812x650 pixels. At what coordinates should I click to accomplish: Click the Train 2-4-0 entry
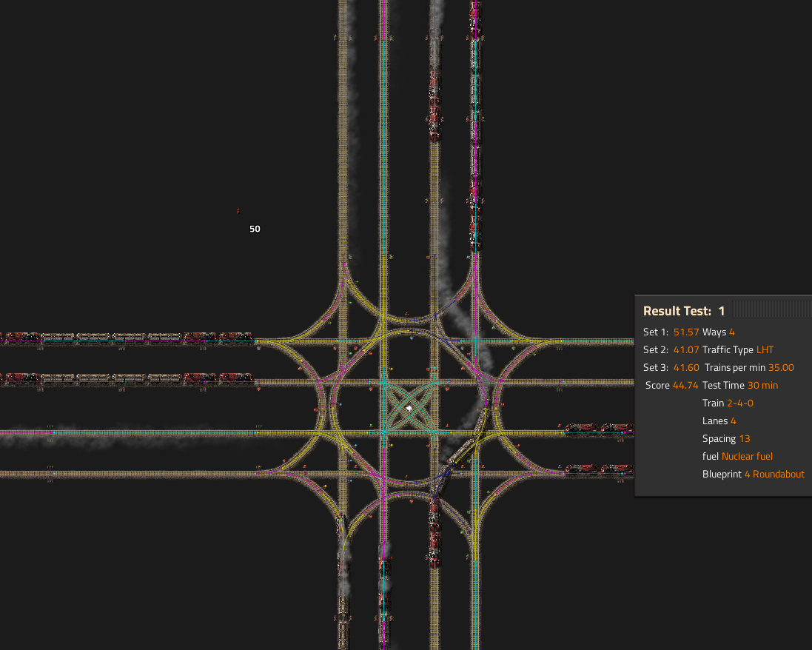(x=728, y=403)
